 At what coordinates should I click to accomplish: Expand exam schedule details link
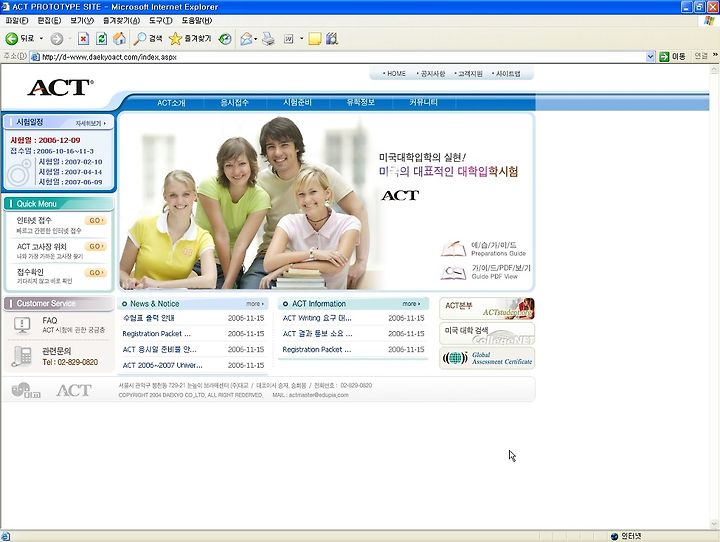(x=90, y=123)
